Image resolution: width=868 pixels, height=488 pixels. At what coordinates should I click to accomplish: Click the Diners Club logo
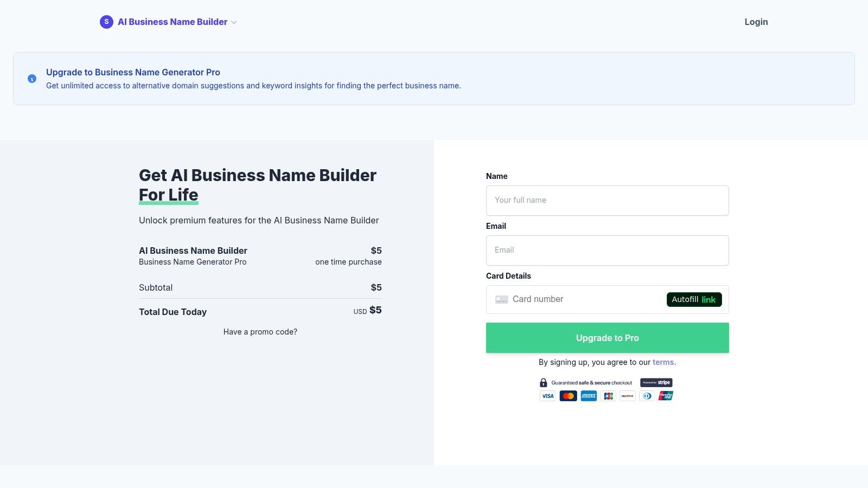tap(647, 396)
